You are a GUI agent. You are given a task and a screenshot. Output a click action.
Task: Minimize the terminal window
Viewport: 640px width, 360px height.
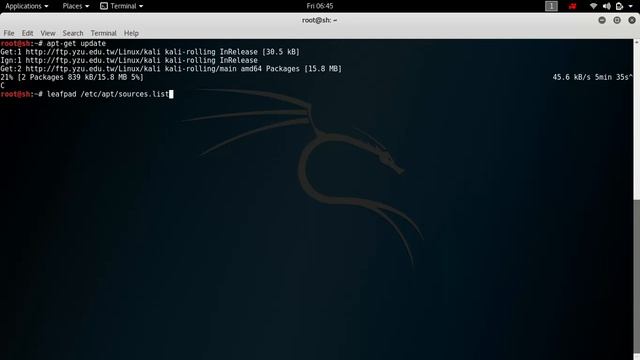pyautogui.click(x=602, y=20)
